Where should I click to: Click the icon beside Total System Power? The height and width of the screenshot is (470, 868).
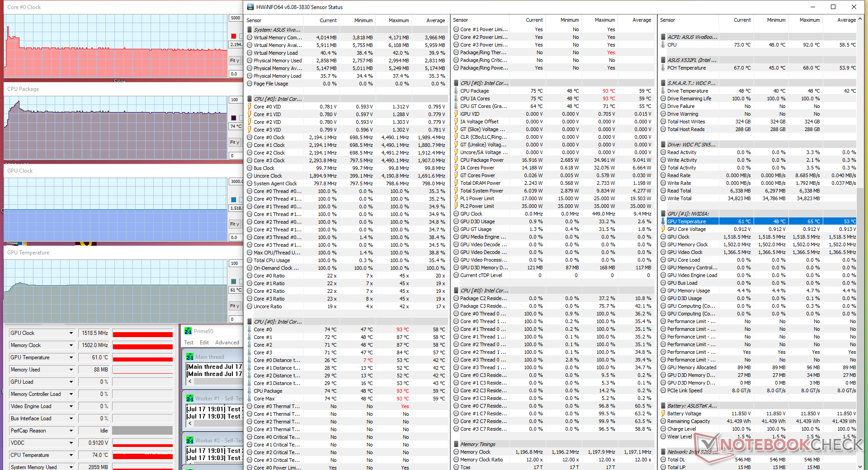(456, 191)
